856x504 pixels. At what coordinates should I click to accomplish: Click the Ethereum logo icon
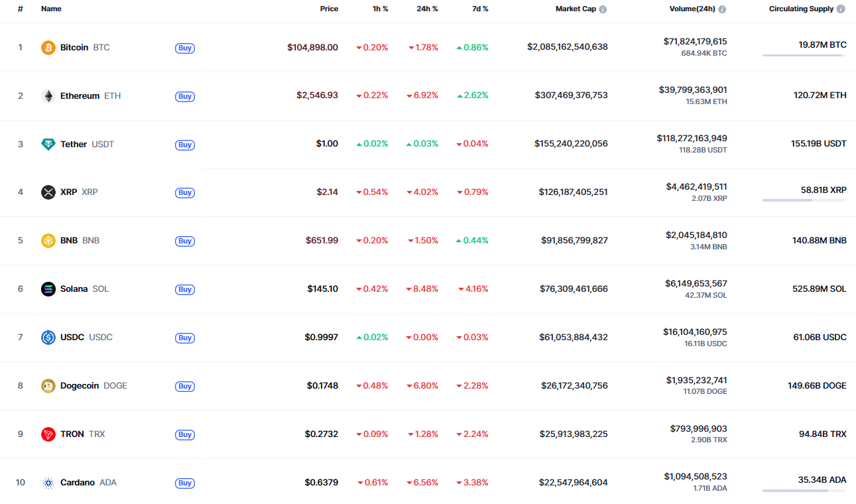[x=48, y=96]
